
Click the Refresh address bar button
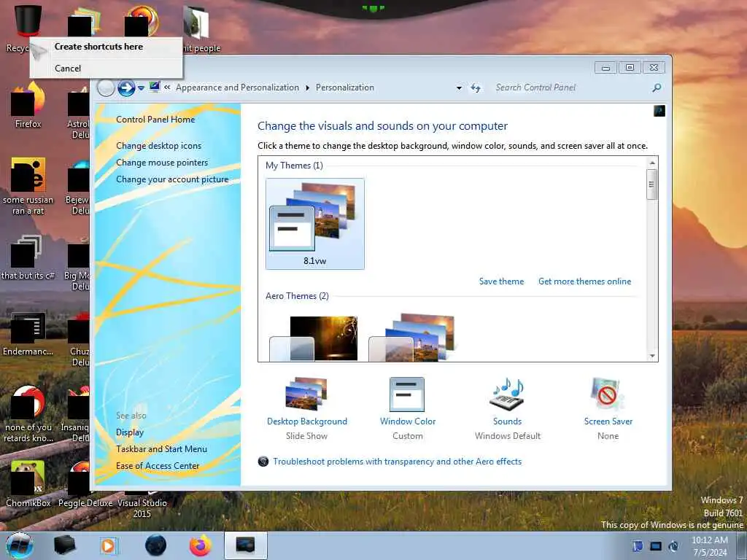click(x=476, y=87)
